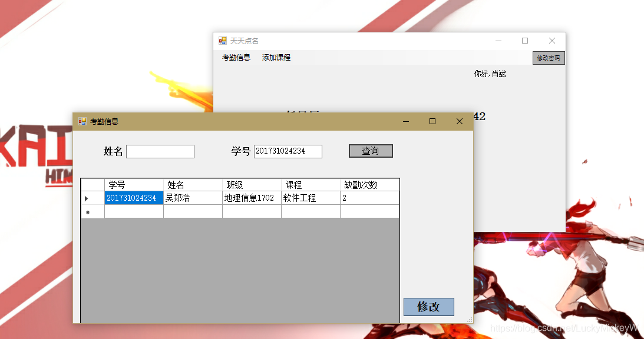Close the 天天点名 window
The height and width of the screenshot is (339, 644).
tap(552, 41)
